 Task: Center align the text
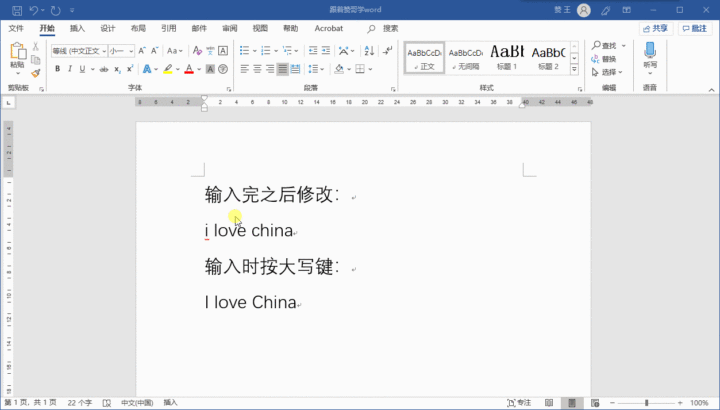click(257, 69)
